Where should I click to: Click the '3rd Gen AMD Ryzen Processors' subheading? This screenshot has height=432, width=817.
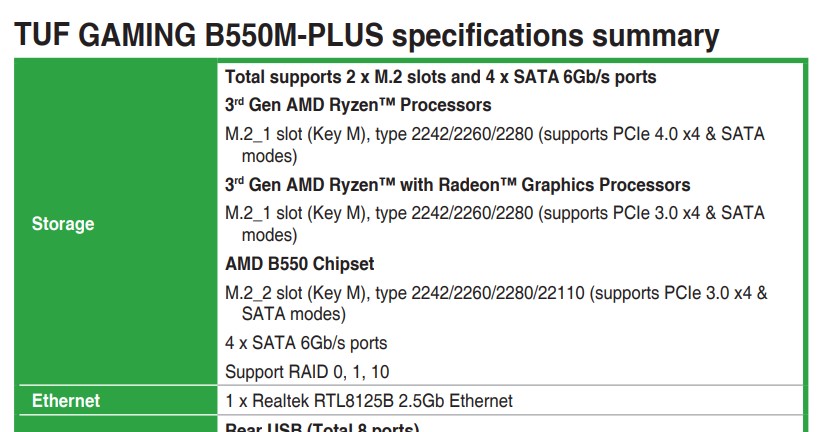click(358, 105)
